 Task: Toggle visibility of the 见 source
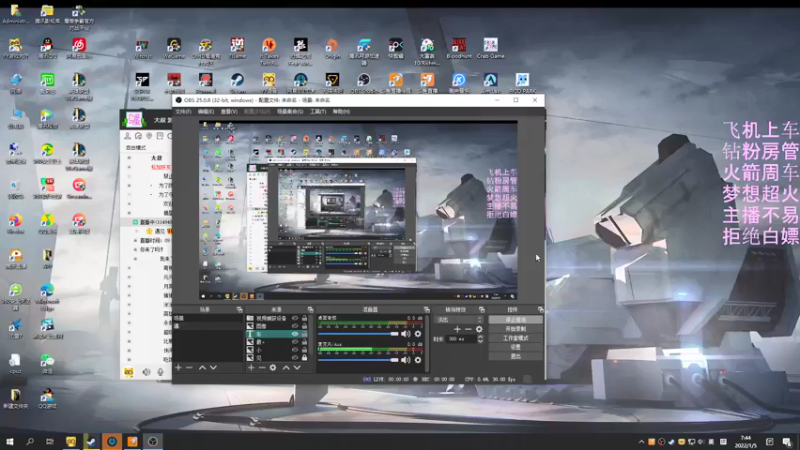(x=294, y=358)
